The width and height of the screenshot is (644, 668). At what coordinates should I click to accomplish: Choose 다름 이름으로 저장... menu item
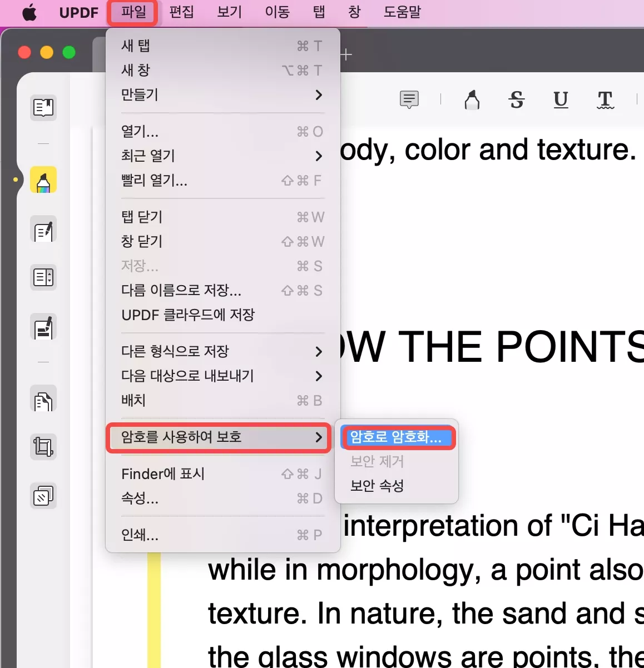pos(222,290)
